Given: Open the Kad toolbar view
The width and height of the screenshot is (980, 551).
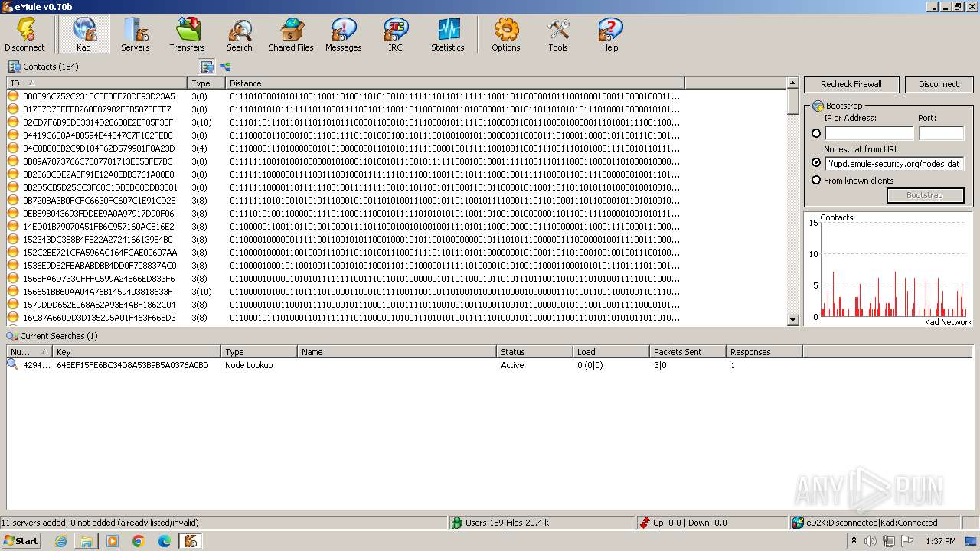Looking at the screenshot, I should coord(83,35).
